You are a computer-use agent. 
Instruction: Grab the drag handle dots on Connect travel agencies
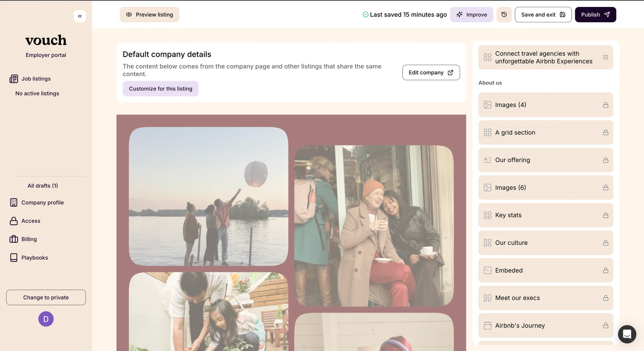[x=606, y=57]
